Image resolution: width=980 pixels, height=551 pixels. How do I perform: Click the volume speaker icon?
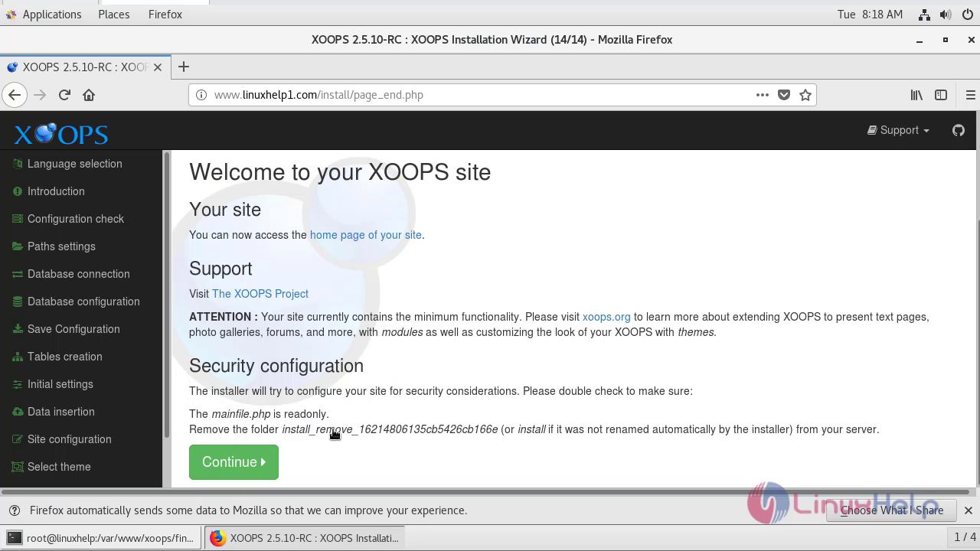point(946,15)
